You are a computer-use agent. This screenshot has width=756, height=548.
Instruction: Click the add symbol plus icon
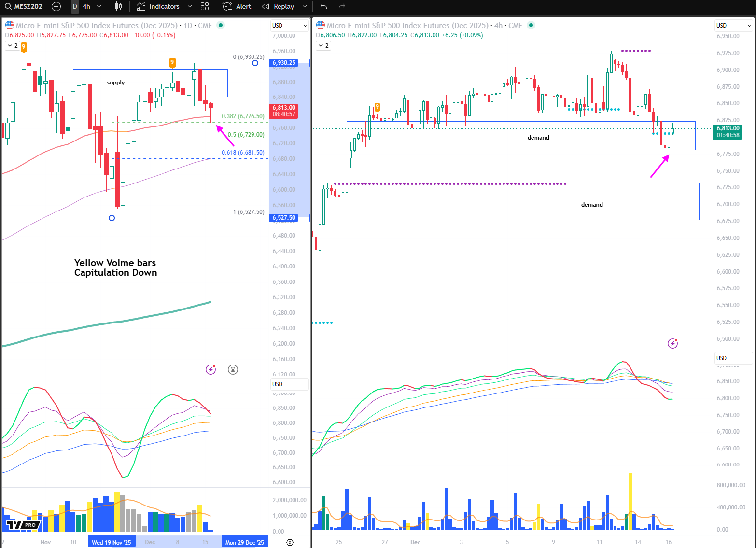point(56,6)
